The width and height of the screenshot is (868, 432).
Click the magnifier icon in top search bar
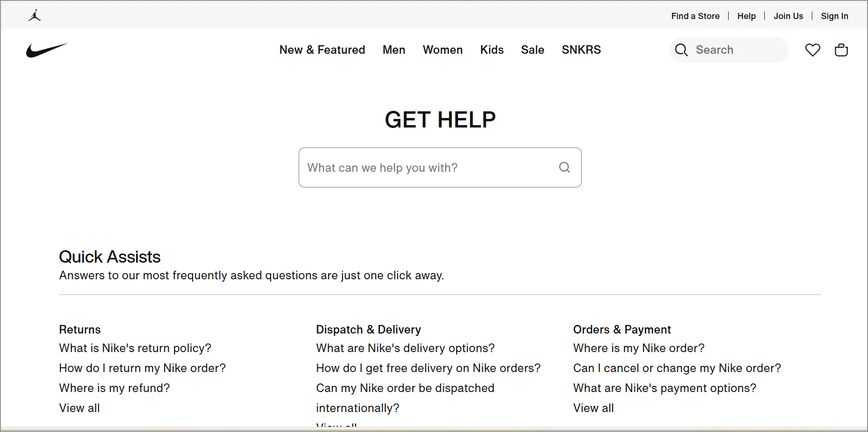(x=681, y=50)
